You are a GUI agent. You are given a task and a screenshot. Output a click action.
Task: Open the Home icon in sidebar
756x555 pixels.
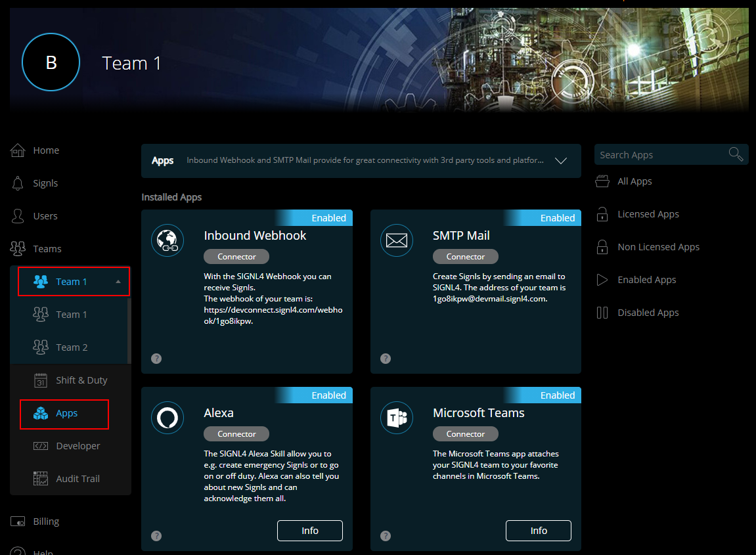coord(18,150)
